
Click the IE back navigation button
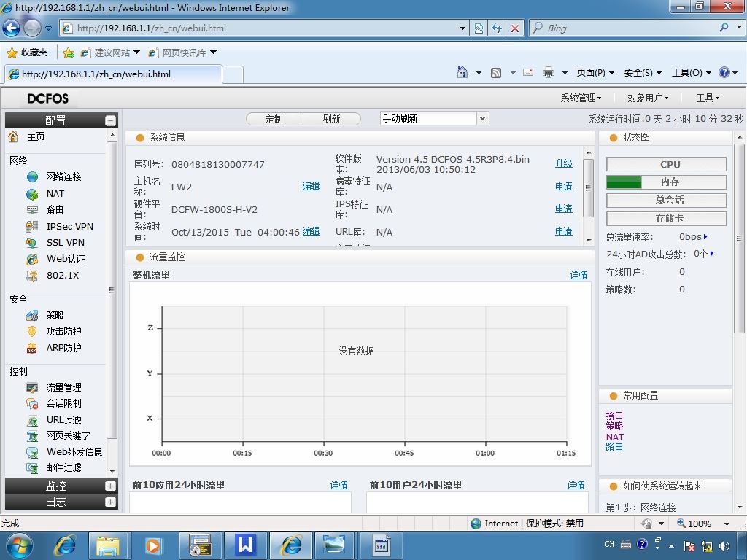12,28
